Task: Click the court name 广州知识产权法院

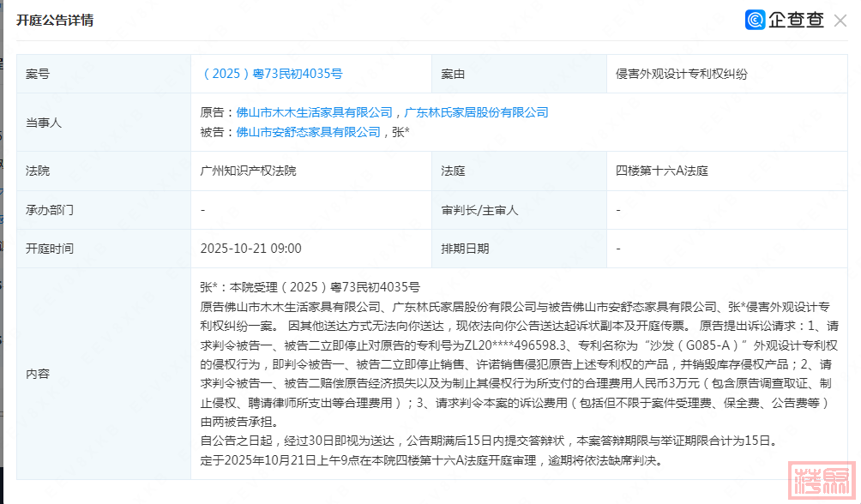Action: point(248,171)
